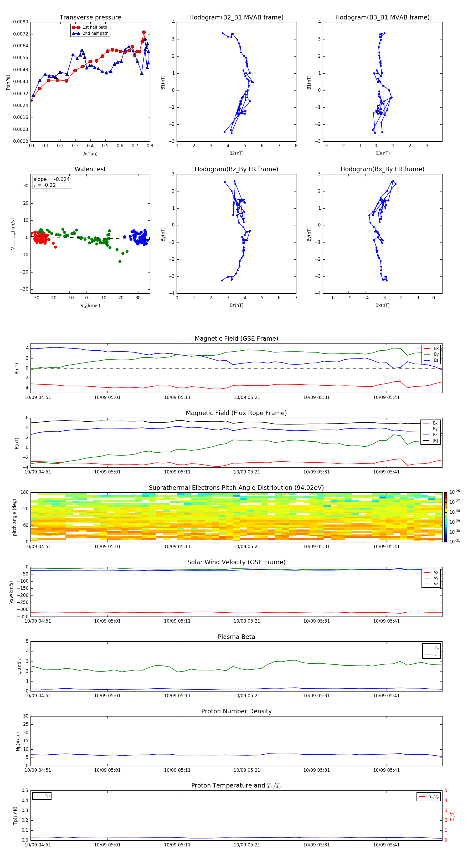Select 'By' in the GSE Frame legend
This screenshot has width=473, height=868.
point(431,354)
